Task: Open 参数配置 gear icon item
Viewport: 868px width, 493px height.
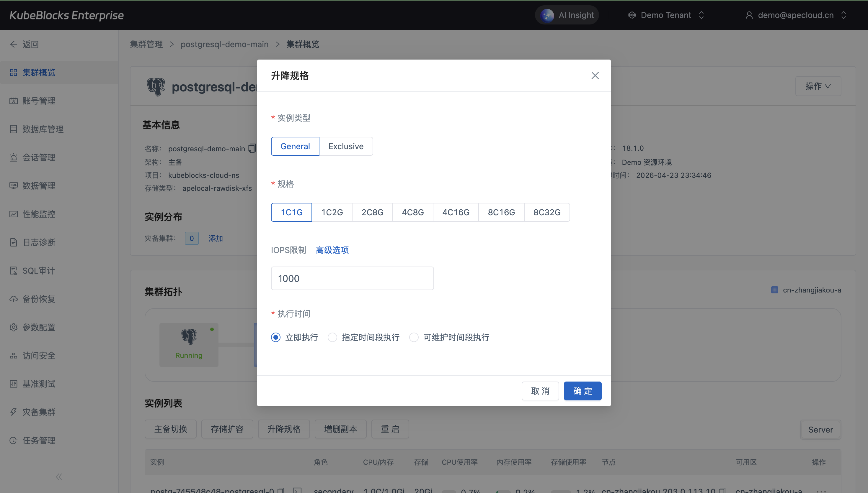Action: pos(14,327)
